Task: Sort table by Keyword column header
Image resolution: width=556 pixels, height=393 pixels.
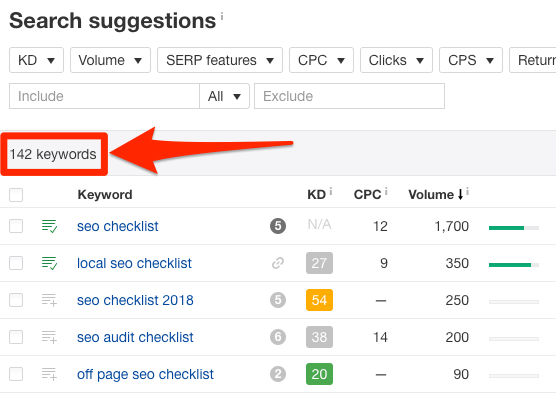Action: 105,195
